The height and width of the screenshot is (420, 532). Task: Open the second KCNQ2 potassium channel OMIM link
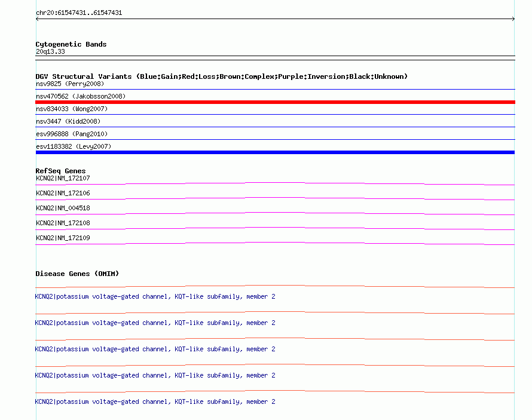(155, 323)
